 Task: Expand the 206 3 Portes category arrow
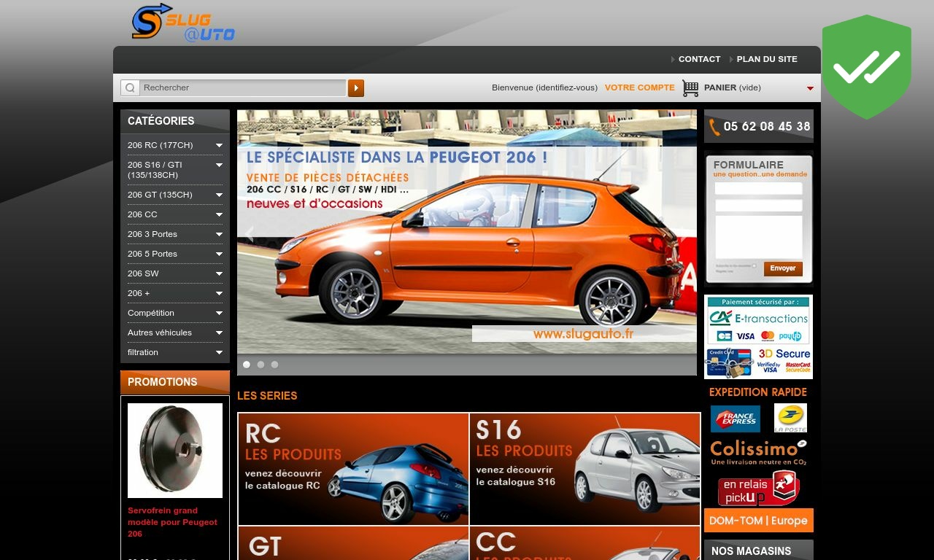(219, 235)
